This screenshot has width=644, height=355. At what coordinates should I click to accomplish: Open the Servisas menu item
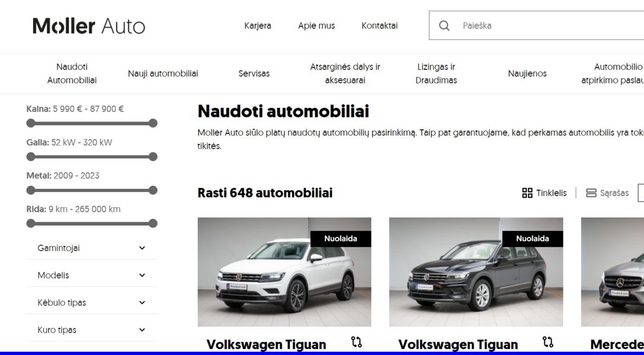click(254, 74)
